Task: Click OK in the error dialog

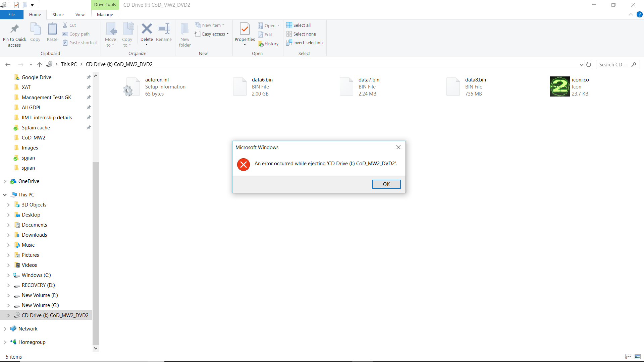Action: 386,184
